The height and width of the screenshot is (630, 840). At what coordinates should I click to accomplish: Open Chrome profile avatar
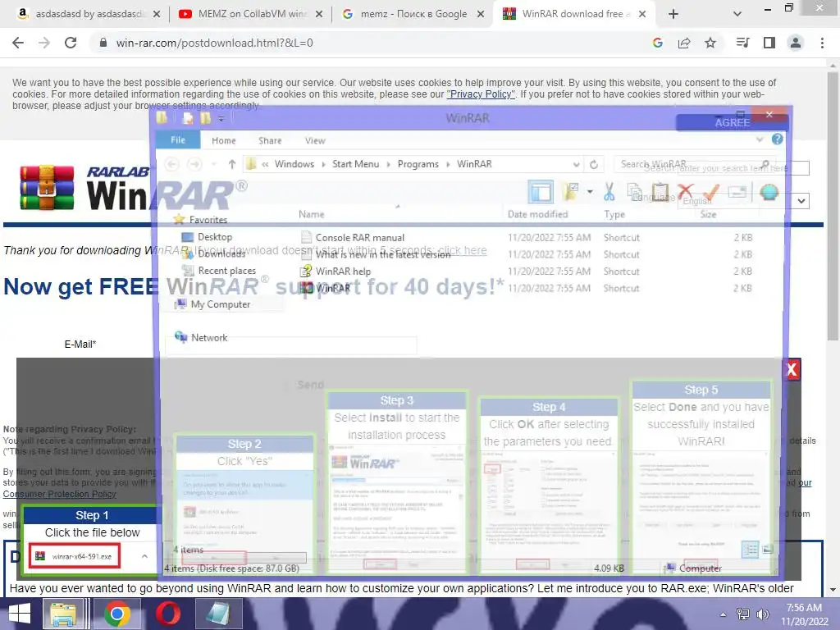(x=796, y=43)
